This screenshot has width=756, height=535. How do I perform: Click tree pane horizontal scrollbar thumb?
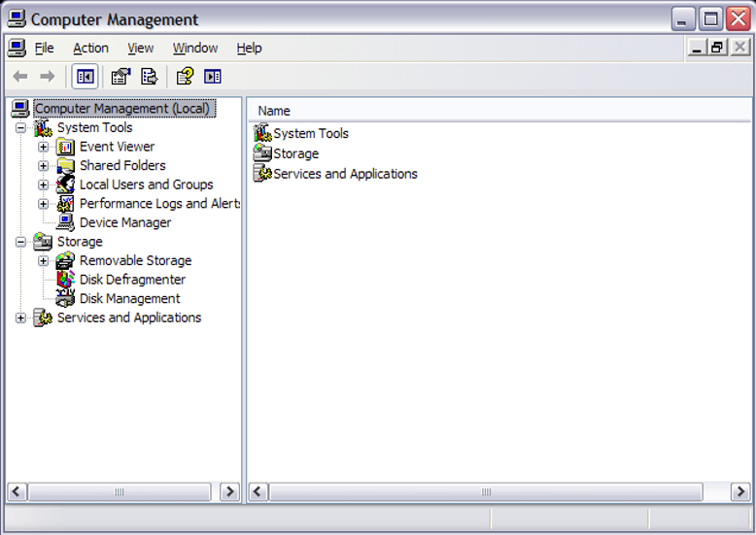coord(120,491)
